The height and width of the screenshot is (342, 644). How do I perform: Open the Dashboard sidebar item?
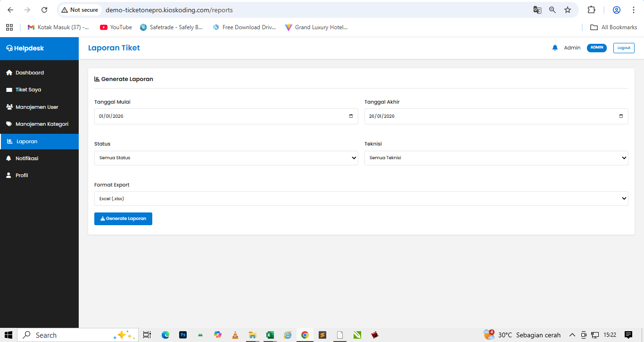30,73
